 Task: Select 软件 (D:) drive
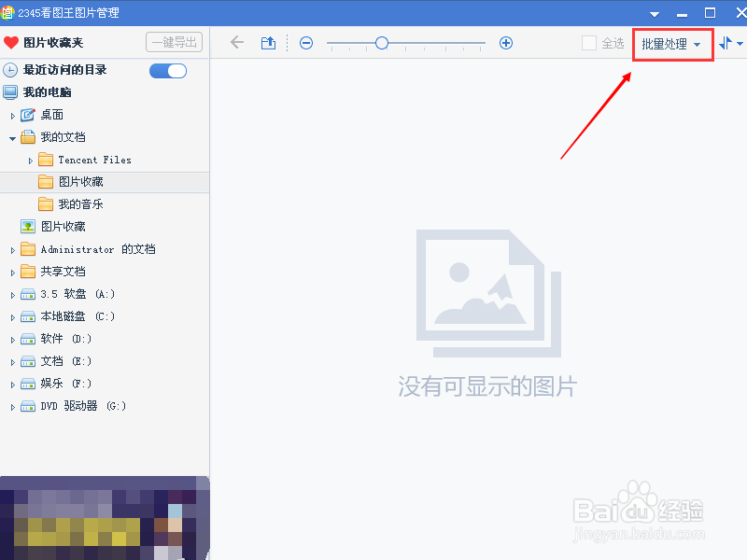coord(65,339)
